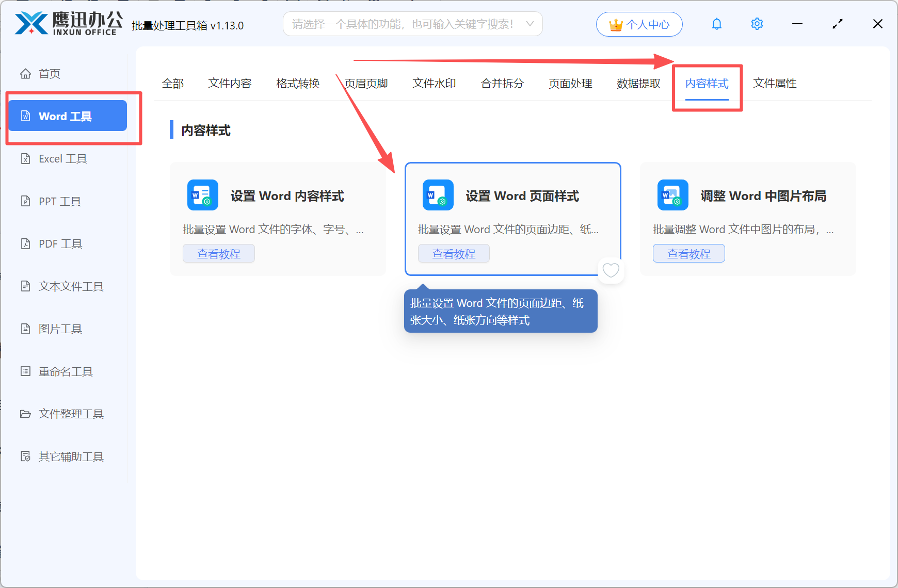Click 查看教程 under 设置 Word 内容样式
This screenshot has height=588, width=898.
(218, 253)
